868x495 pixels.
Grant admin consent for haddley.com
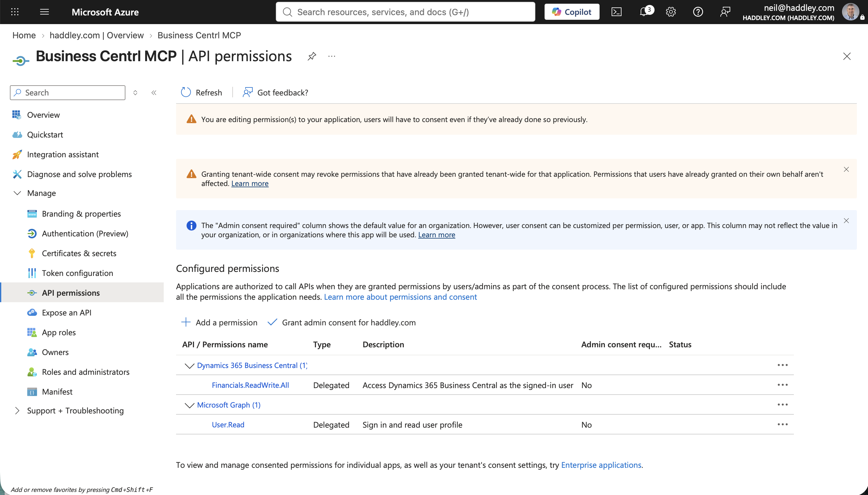click(342, 322)
